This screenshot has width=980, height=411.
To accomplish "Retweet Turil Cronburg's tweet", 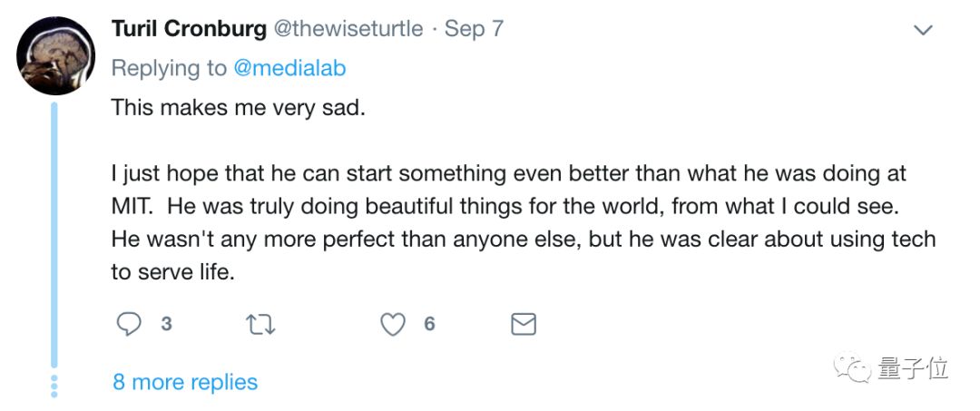I will [261, 324].
